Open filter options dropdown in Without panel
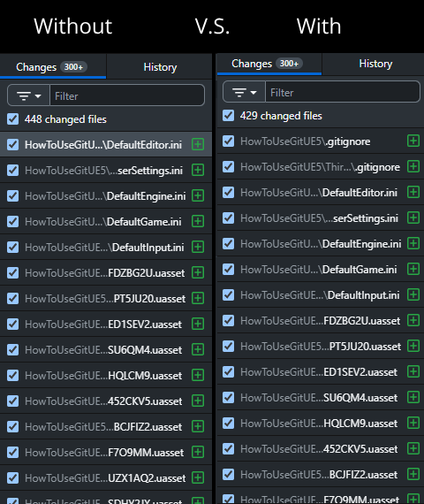424x504 pixels. tap(29, 95)
